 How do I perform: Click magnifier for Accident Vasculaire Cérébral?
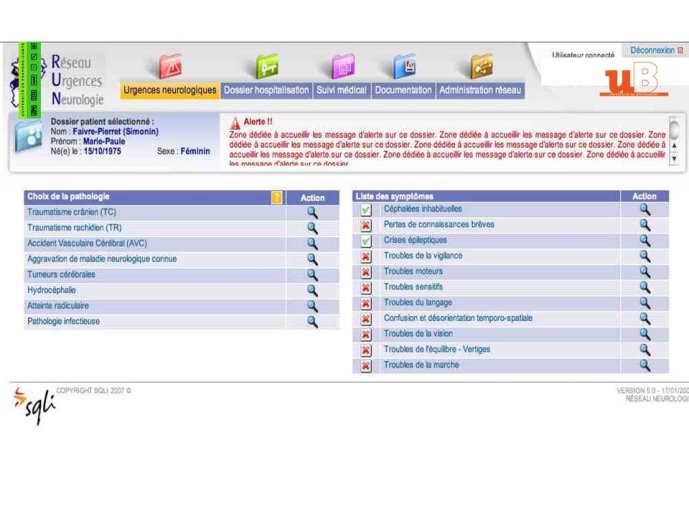[x=312, y=244]
